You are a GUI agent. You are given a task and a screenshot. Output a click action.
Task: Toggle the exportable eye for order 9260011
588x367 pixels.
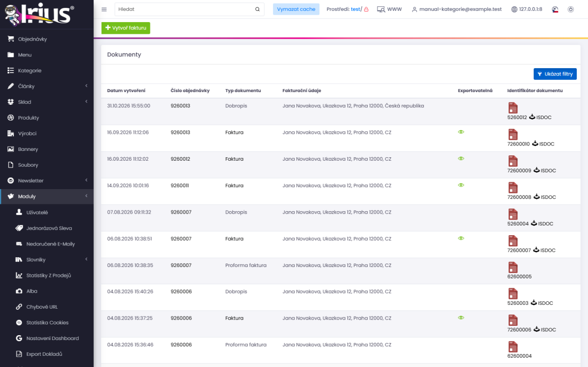coord(461,185)
